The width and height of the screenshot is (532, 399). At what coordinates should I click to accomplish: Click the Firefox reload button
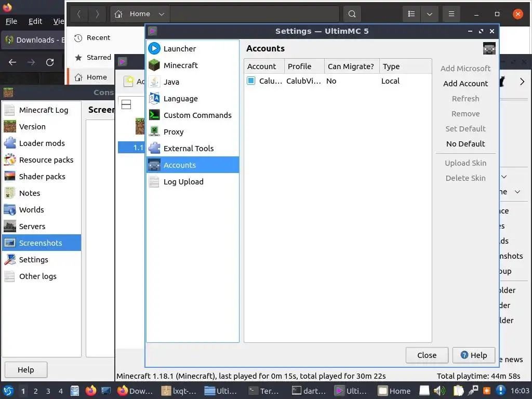[x=50, y=62]
